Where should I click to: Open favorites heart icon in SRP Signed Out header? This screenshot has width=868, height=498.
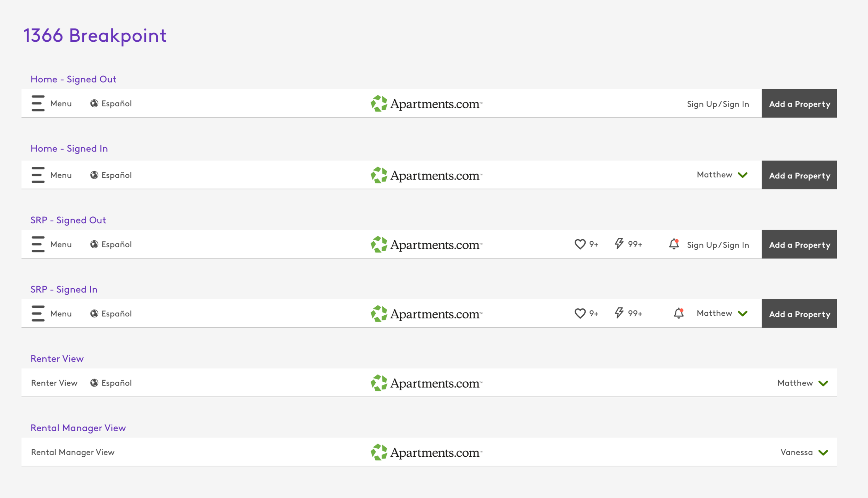click(580, 244)
